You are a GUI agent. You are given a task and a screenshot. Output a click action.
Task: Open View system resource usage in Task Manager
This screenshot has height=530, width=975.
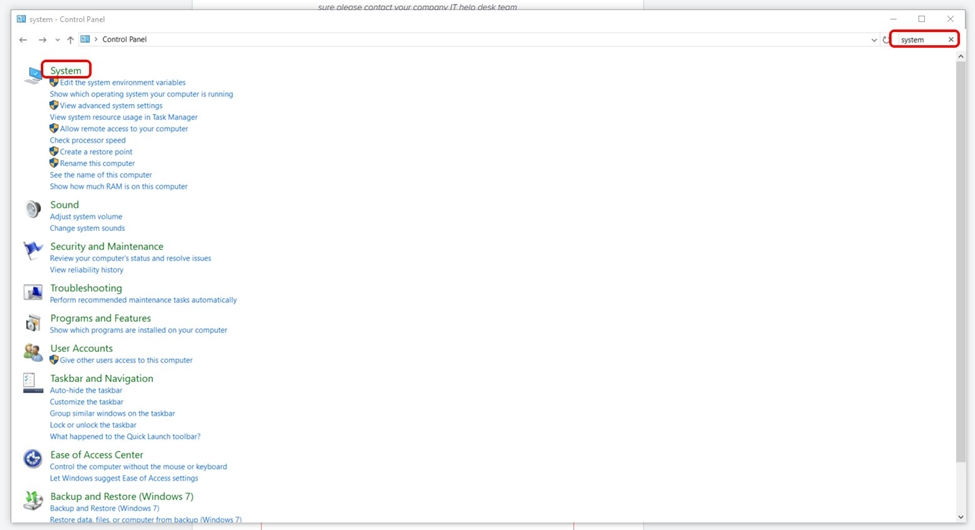[124, 117]
